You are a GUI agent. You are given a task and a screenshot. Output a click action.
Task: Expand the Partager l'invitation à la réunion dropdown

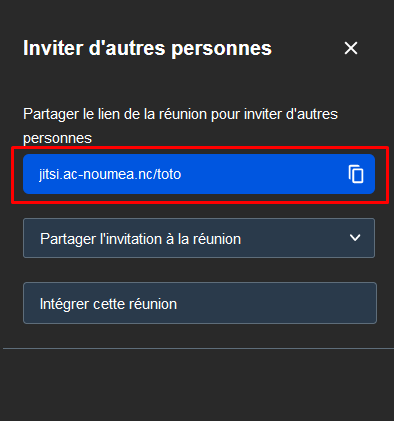(x=199, y=238)
